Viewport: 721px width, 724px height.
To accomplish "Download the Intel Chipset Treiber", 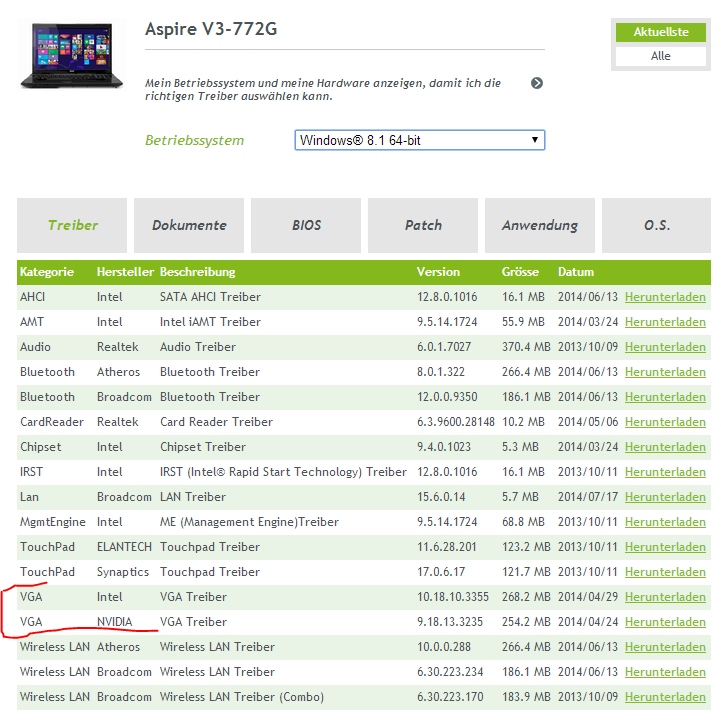I will 665,447.
